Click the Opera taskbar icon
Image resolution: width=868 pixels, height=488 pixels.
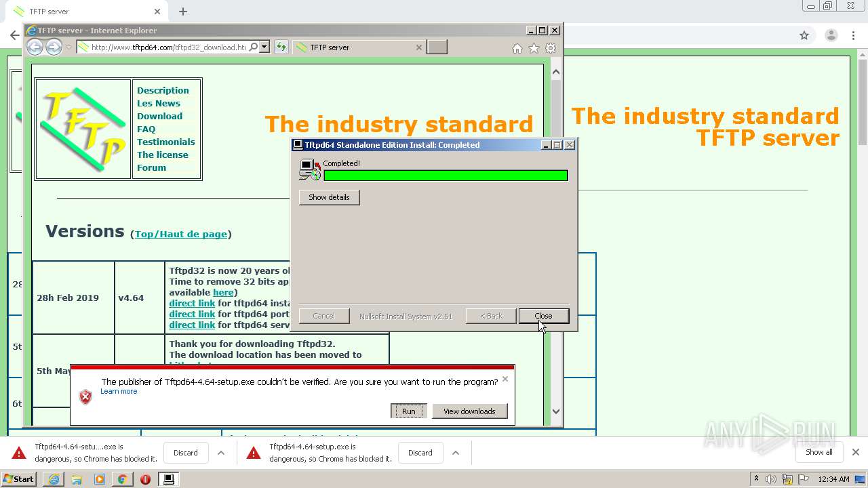pyautogui.click(x=145, y=479)
